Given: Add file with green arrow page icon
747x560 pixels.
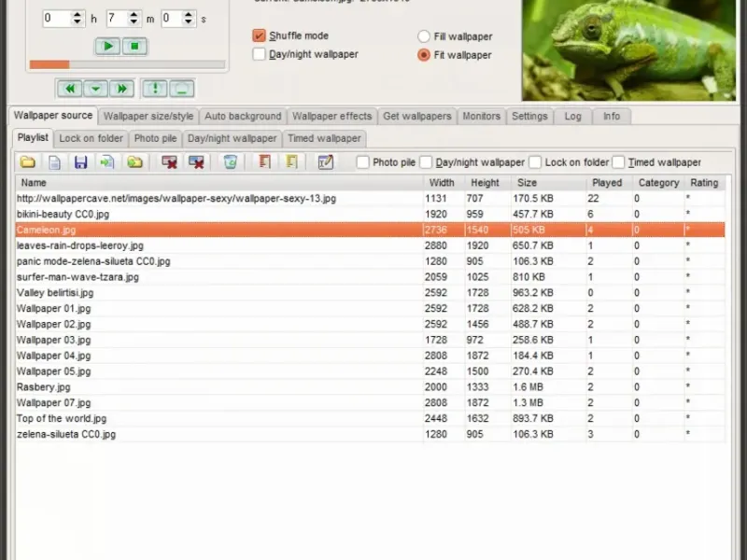Looking at the screenshot, I should [107, 162].
